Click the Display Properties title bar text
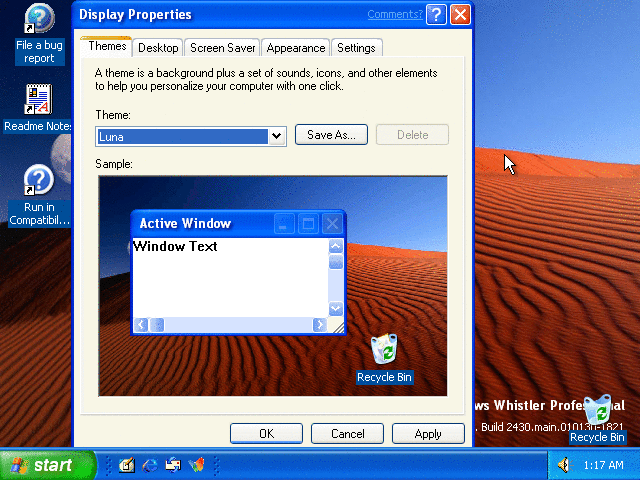 coord(135,15)
